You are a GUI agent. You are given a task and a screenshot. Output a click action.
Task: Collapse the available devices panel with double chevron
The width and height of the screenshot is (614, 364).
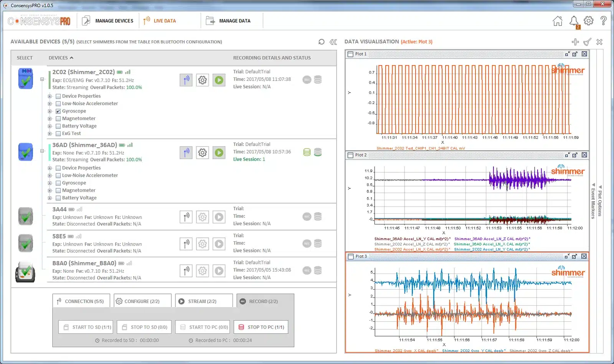click(333, 42)
